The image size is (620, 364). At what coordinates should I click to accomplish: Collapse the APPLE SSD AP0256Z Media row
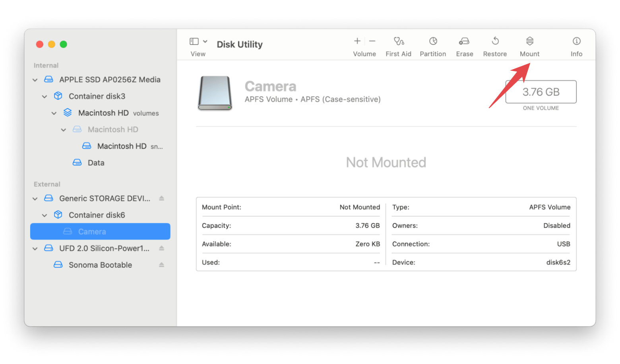pos(35,80)
